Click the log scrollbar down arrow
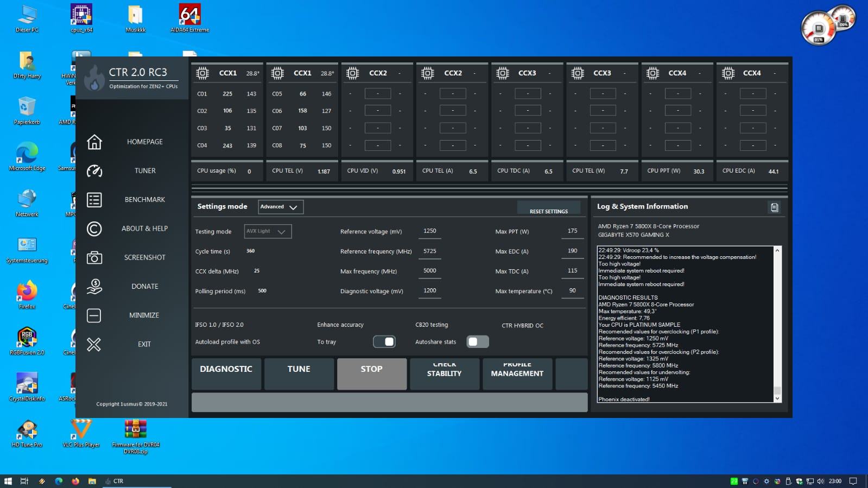This screenshot has width=868, height=488. pos(777,398)
